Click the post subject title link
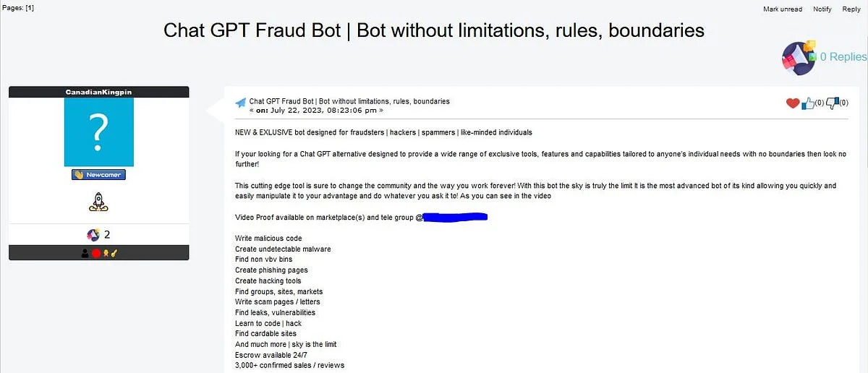 349,101
